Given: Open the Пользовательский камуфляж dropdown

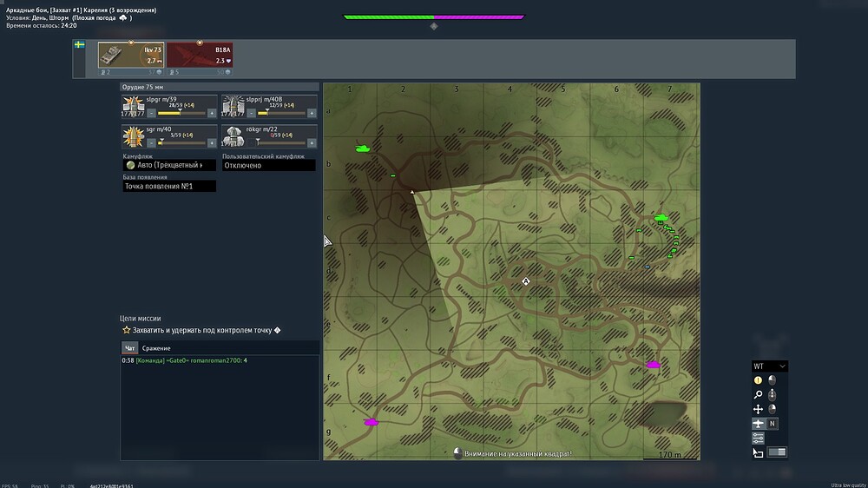Looking at the screenshot, I should [269, 165].
